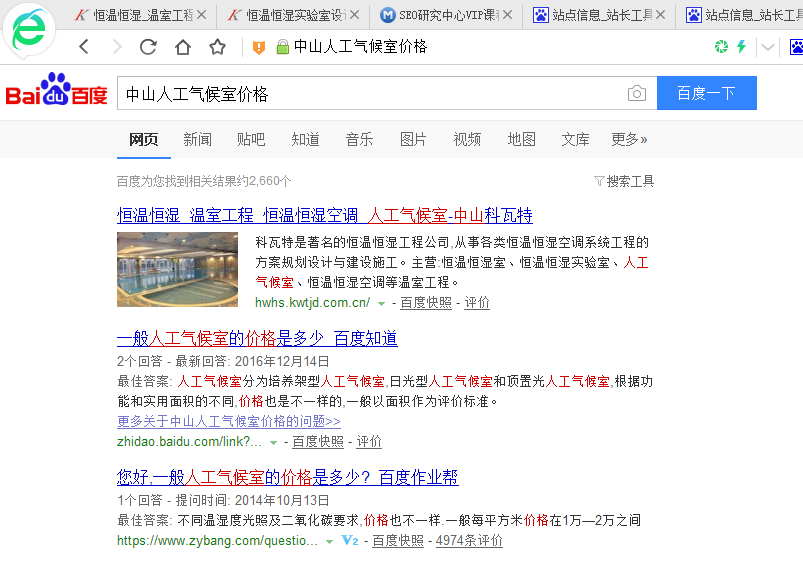Close the SEO研究中心VIP tab
Image resolution: width=803 pixels, height=561 pixels.
coord(507,15)
